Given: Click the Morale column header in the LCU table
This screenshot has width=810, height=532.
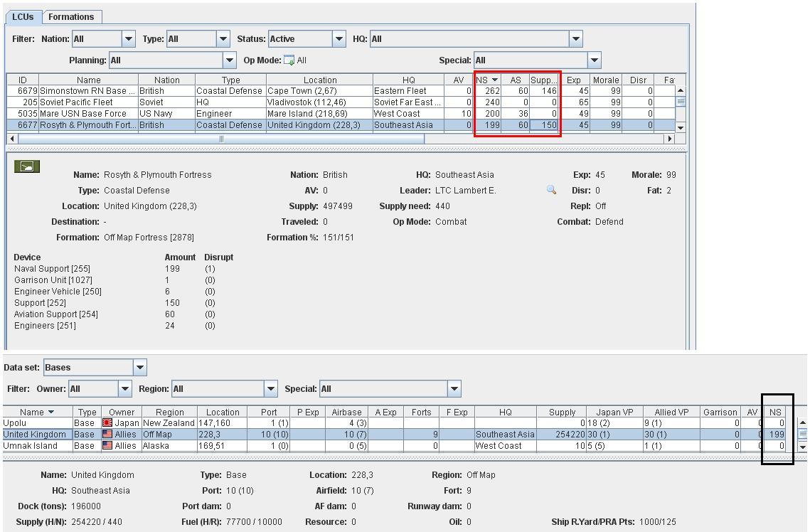Looking at the screenshot, I should click(605, 80).
